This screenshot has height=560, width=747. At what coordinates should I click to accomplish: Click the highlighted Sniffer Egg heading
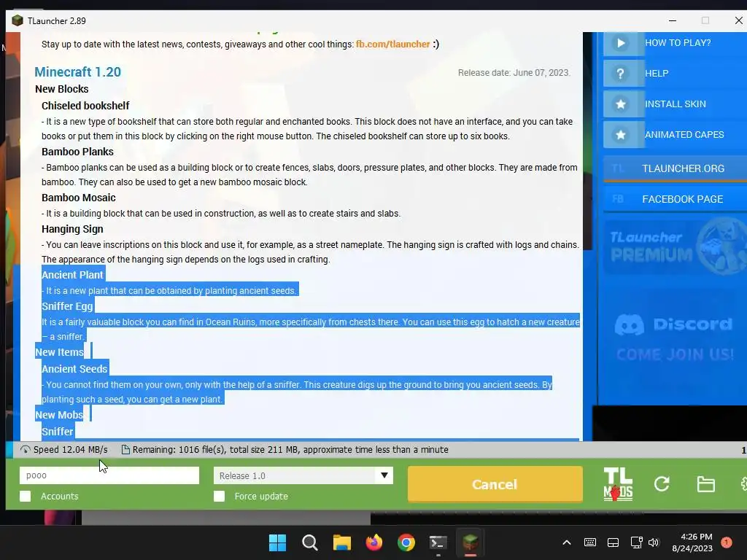(66, 306)
